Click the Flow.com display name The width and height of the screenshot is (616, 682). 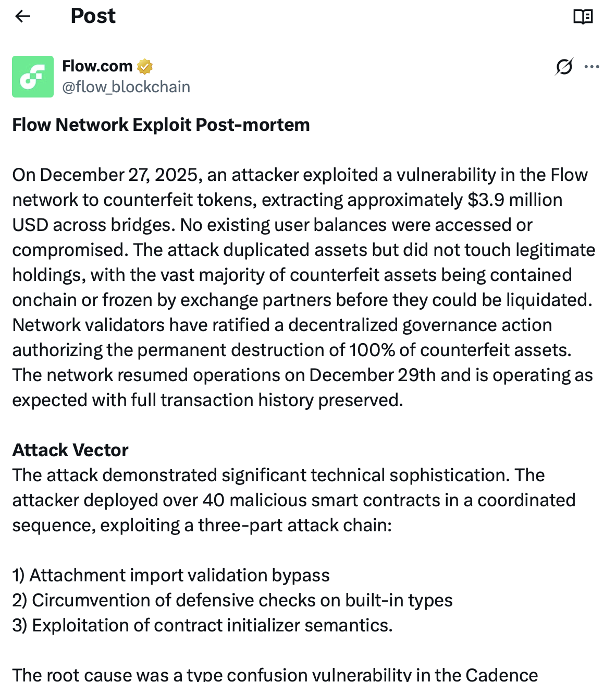coord(97,66)
